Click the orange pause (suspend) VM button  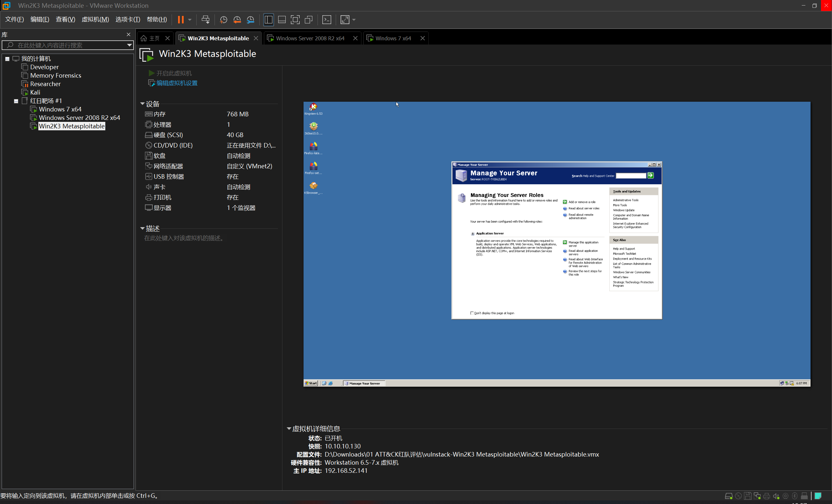(x=181, y=19)
